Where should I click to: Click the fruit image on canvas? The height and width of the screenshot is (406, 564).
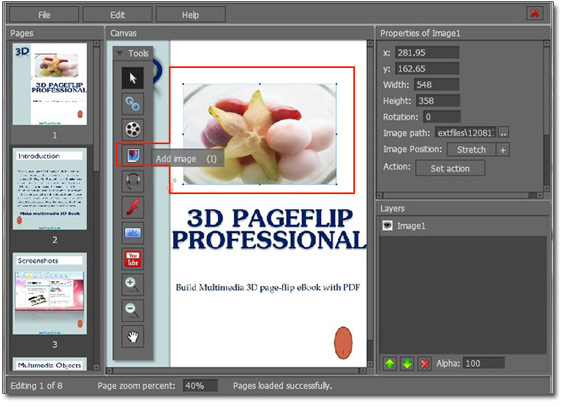(260, 134)
